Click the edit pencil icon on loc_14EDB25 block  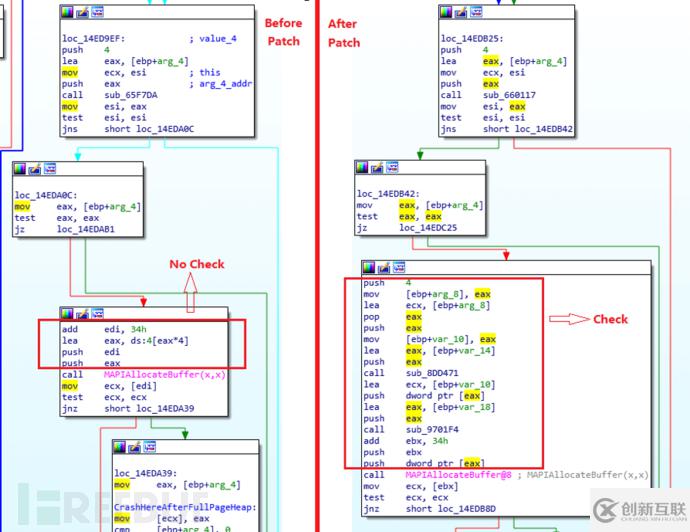pos(461,12)
